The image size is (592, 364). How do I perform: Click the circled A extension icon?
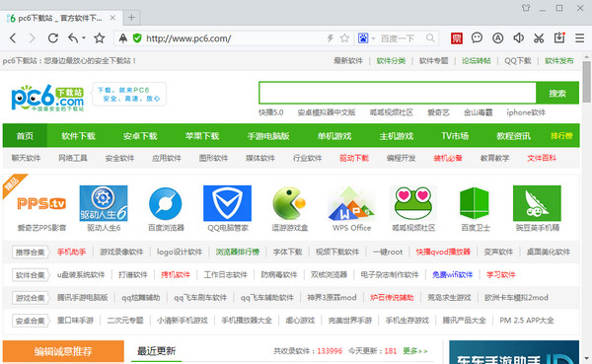(x=497, y=38)
